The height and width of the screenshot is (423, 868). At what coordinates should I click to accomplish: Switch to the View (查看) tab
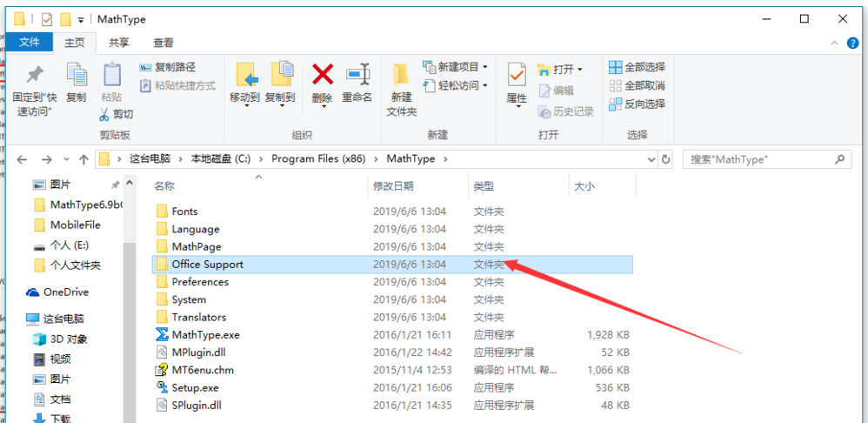tap(164, 42)
